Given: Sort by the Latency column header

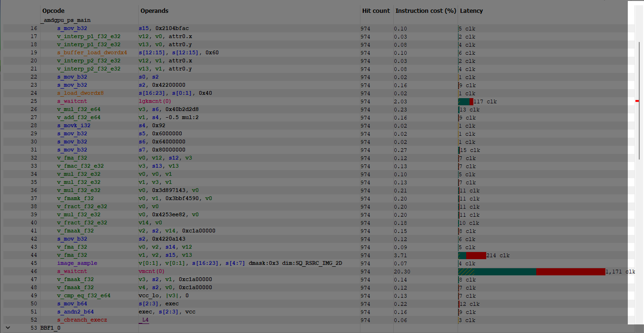Looking at the screenshot, I should click(471, 10).
